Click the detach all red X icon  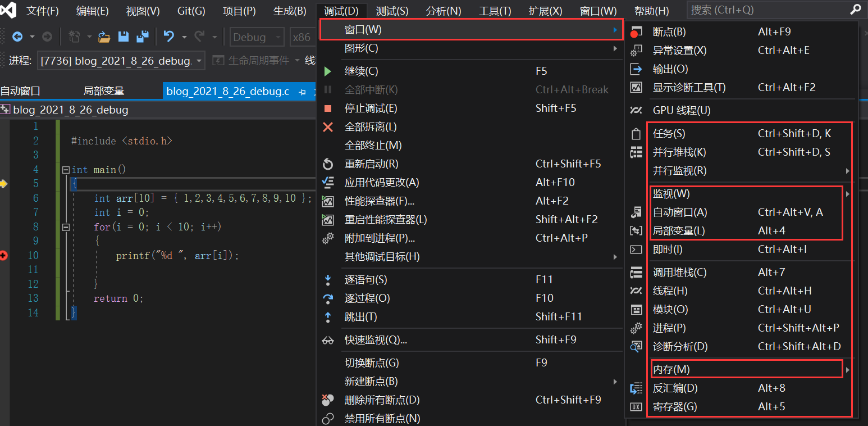click(x=328, y=127)
